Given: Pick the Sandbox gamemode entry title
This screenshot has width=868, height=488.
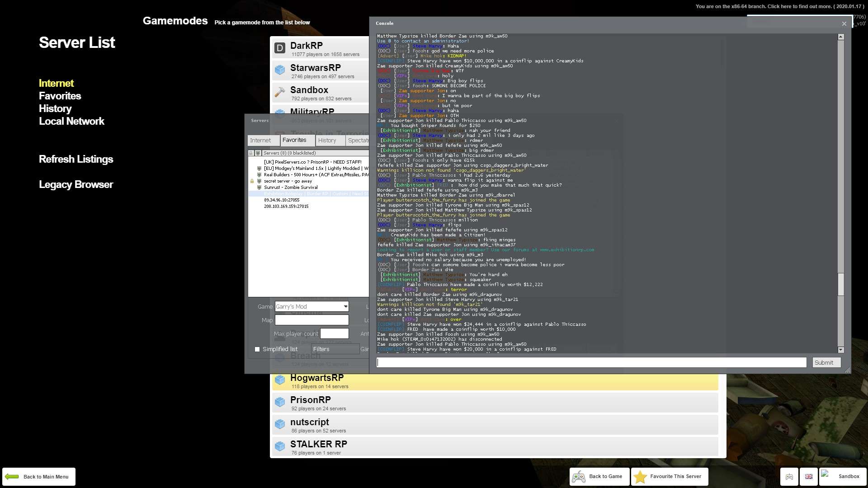Looking at the screenshot, I should pyautogui.click(x=309, y=90).
